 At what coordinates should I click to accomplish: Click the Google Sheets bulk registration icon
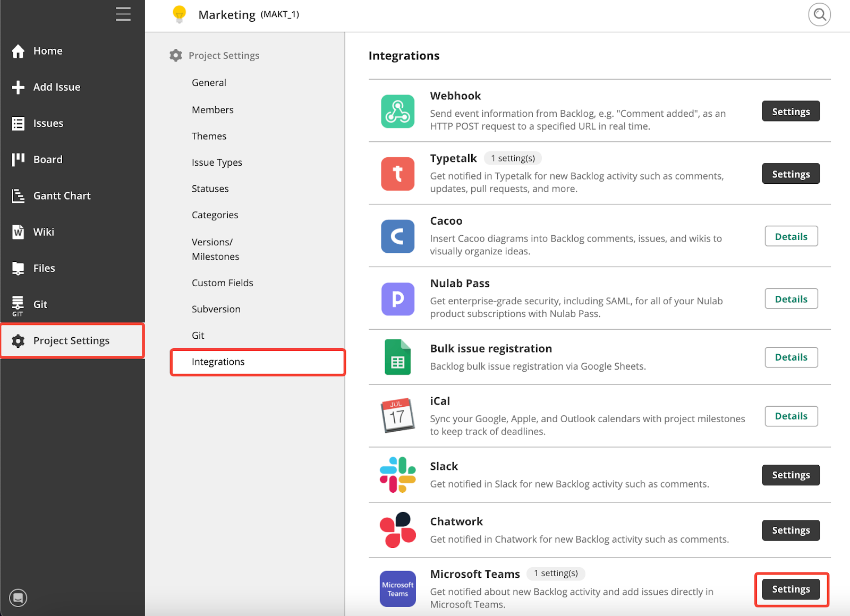tap(398, 357)
